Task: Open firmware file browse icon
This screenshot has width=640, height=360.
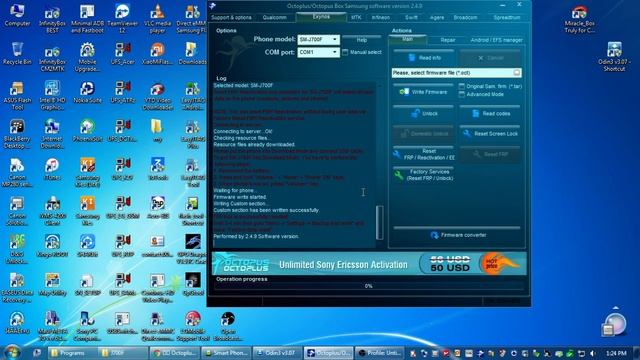Action: tap(516, 73)
